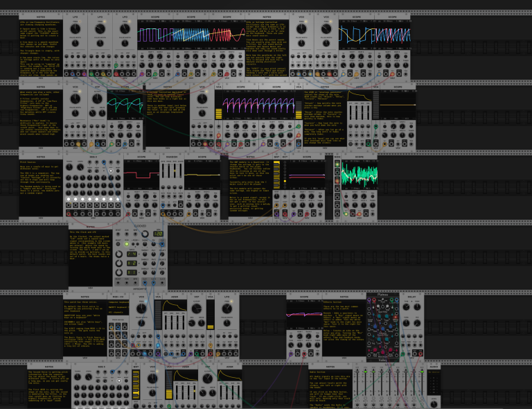The height and width of the screenshot is (409, 532).
Task: Click FREQ knob on middle top-row LFO
Action: 100,29
